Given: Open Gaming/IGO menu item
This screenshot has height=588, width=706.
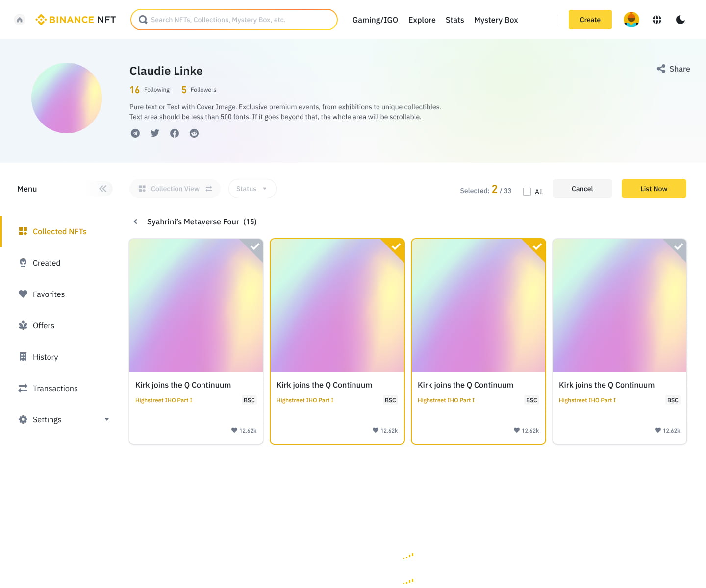Looking at the screenshot, I should [x=375, y=20].
